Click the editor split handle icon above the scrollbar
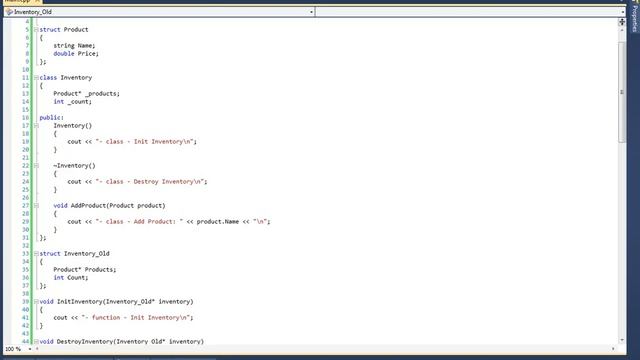 [622, 22]
